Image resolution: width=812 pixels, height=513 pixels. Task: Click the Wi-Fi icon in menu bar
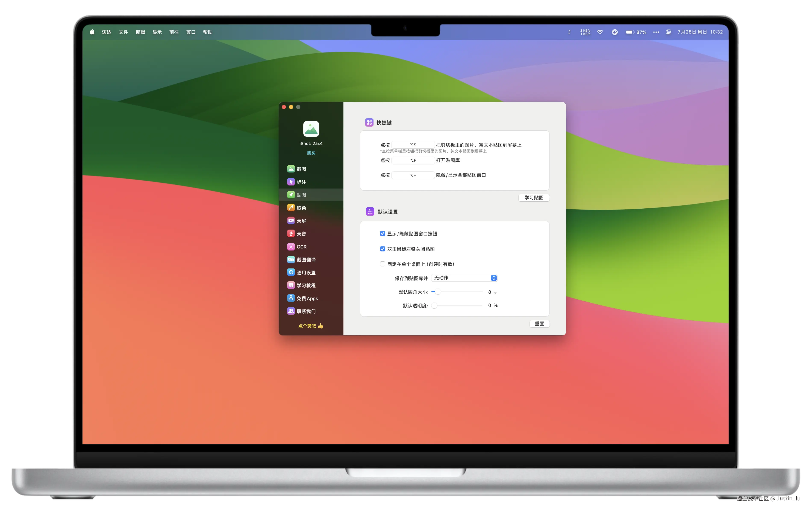coord(600,32)
